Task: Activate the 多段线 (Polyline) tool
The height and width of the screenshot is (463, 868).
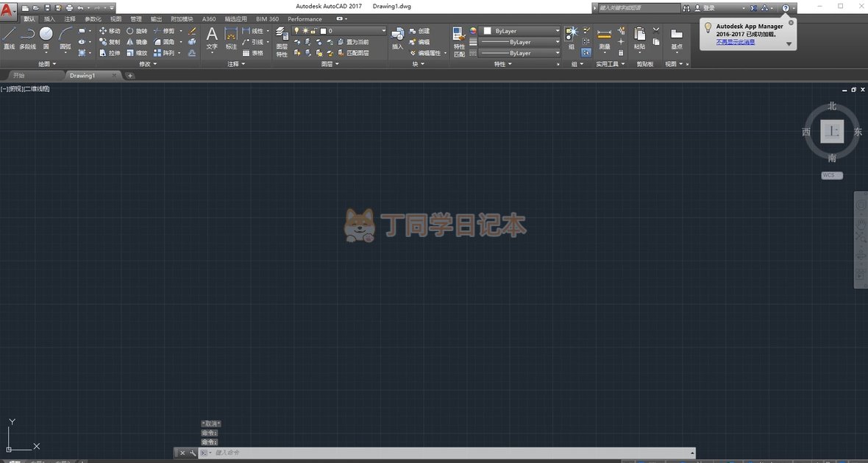Action: (x=27, y=38)
